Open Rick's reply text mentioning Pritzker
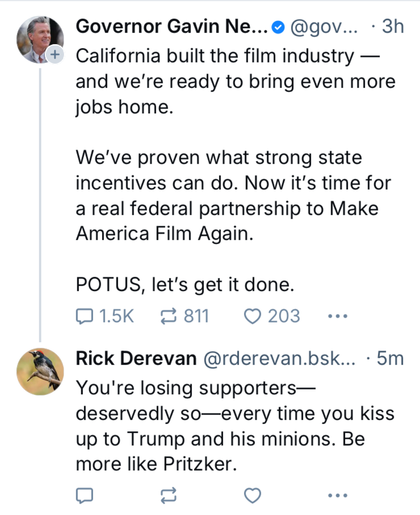The width and height of the screenshot is (420, 515). coord(227,425)
